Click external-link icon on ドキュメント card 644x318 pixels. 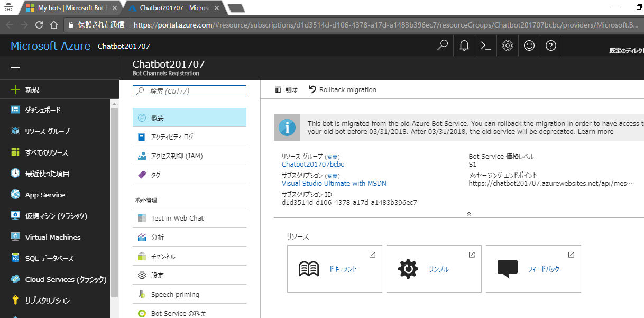pyautogui.click(x=372, y=255)
